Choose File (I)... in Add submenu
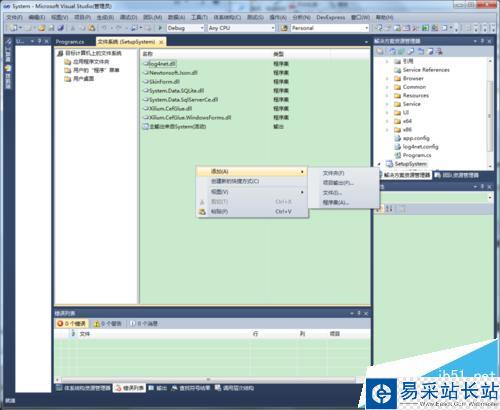500x410 pixels. [x=343, y=193]
